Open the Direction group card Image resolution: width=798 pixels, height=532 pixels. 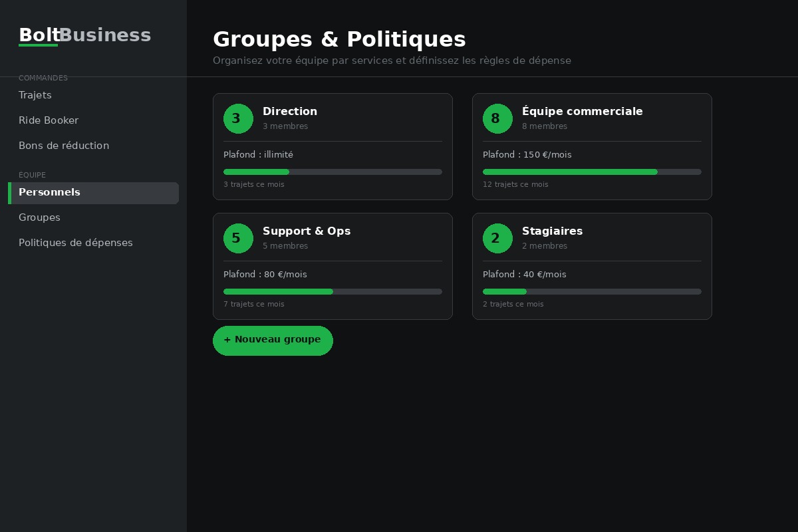click(x=332, y=146)
